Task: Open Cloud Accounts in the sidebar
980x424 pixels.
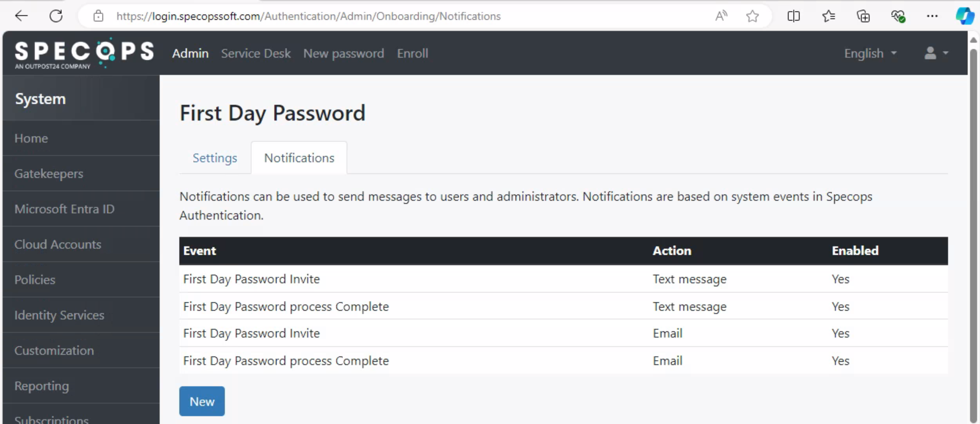Action: pyautogui.click(x=81, y=244)
